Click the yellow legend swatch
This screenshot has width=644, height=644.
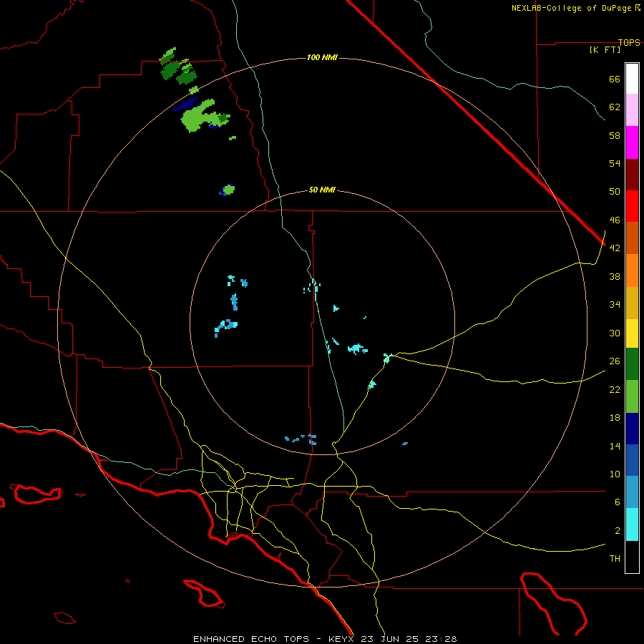[632, 333]
